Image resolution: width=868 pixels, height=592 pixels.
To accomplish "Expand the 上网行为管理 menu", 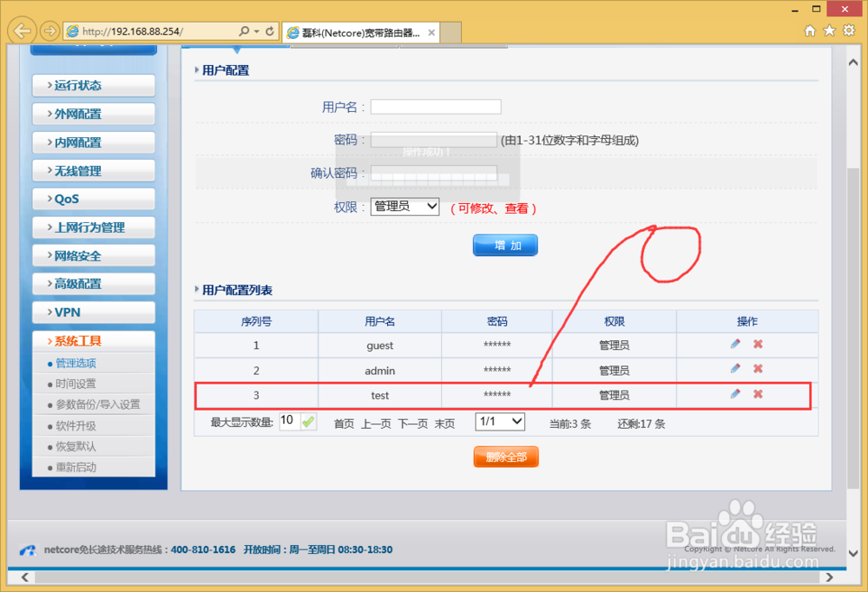I will 94,227.
